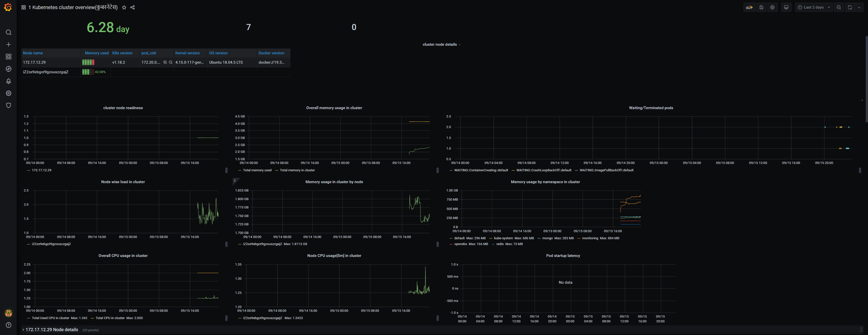Screen dimensions: 868x335
Task: Cycle view mode with the monitor icon
Action: [x=786, y=7]
